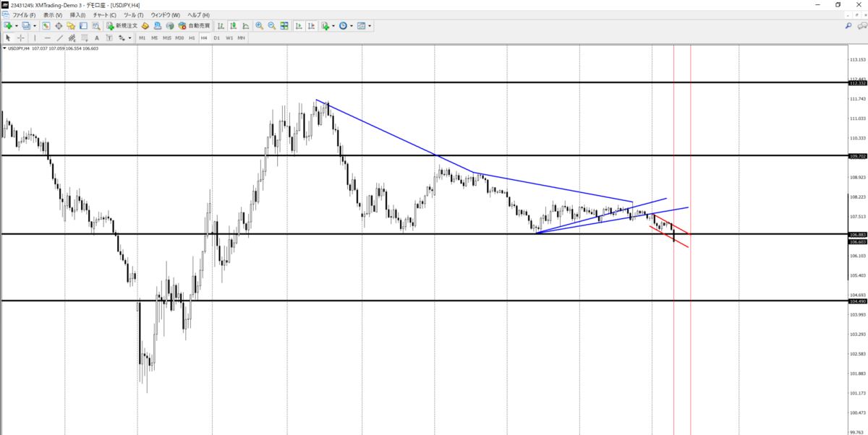The image size is (868, 435).
Task: Select the text 'A' drawing tool
Action: [x=97, y=38]
